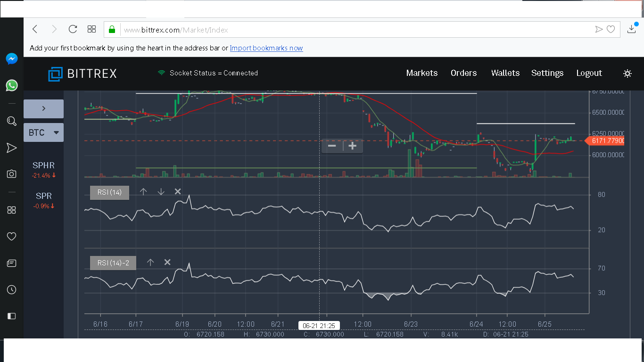
Task: Select the SPR market
Action: (x=43, y=196)
